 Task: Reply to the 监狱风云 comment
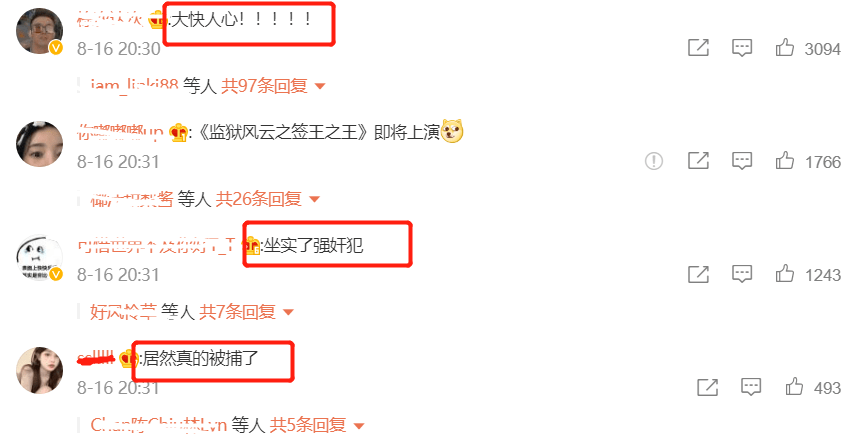[x=742, y=161]
